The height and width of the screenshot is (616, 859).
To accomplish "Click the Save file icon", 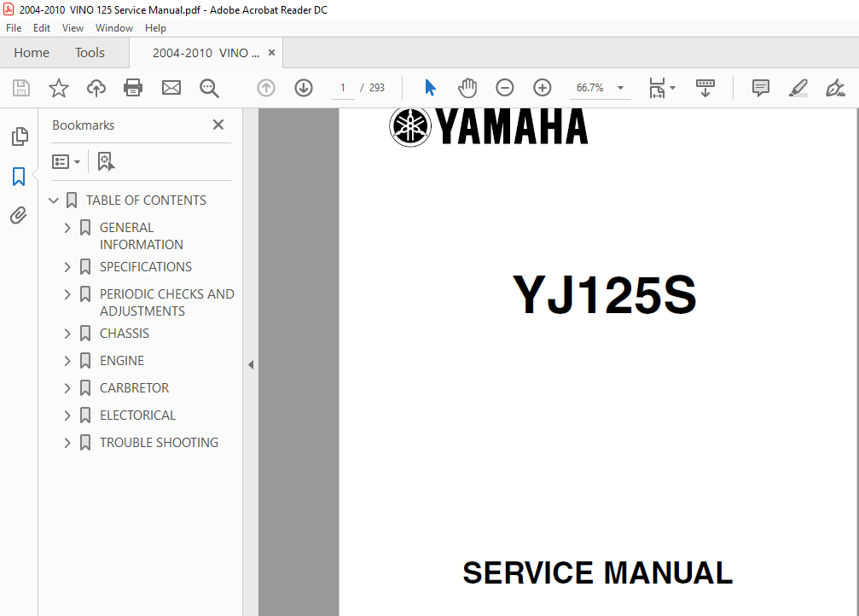I will (21, 88).
